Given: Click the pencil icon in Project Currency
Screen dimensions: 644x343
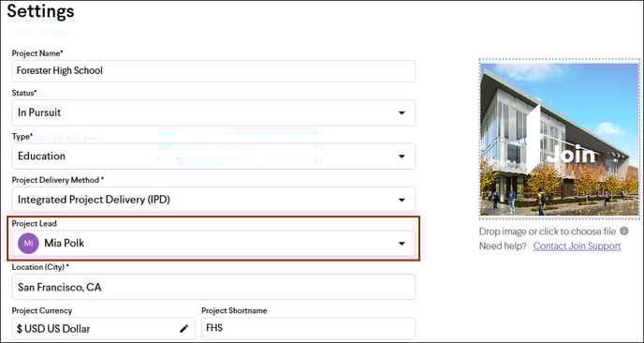Looking at the screenshot, I should click(184, 328).
